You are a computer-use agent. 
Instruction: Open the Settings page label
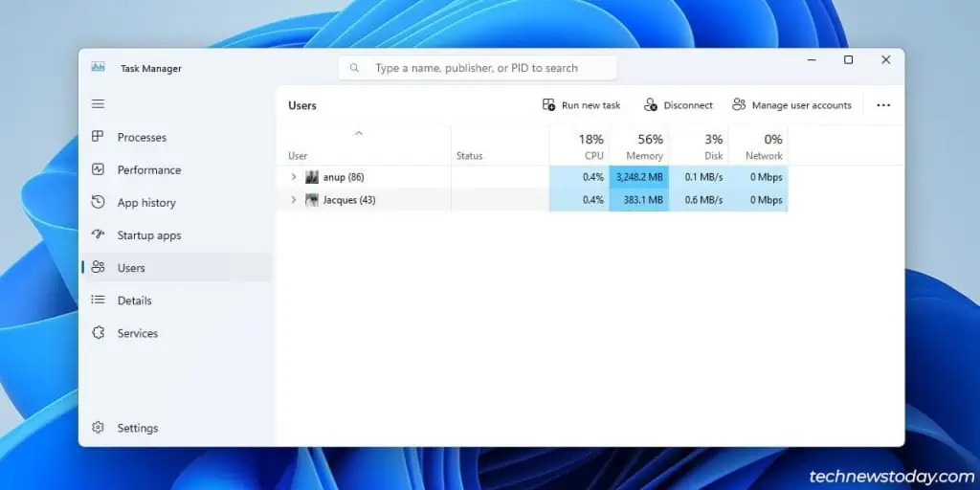tap(138, 428)
